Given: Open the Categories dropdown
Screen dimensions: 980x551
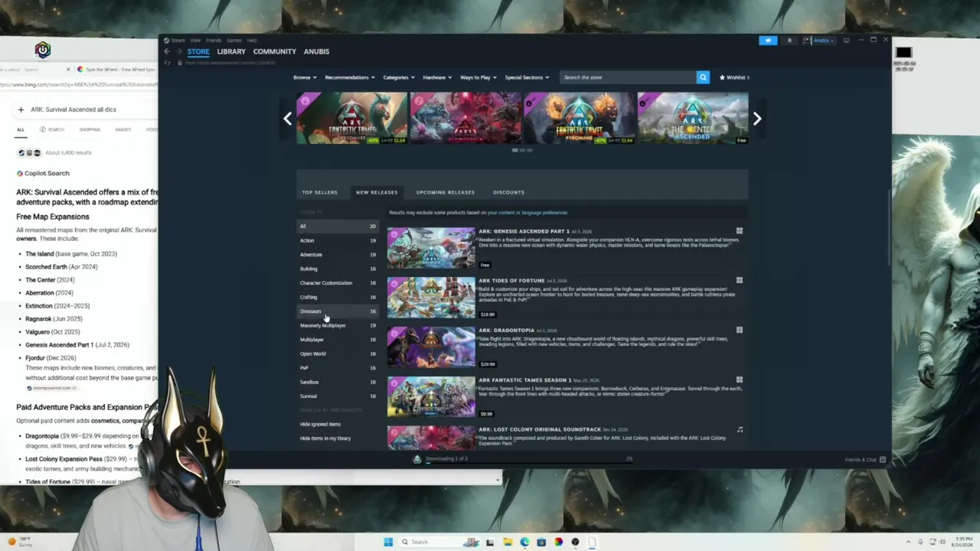Looking at the screenshot, I should click(398, 77).
